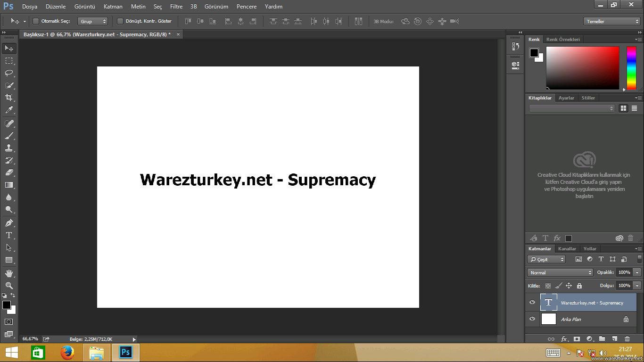This screenshot has width=644, height=362.
Task: Open the Temeller workspace dropdown
Action: 611,21
